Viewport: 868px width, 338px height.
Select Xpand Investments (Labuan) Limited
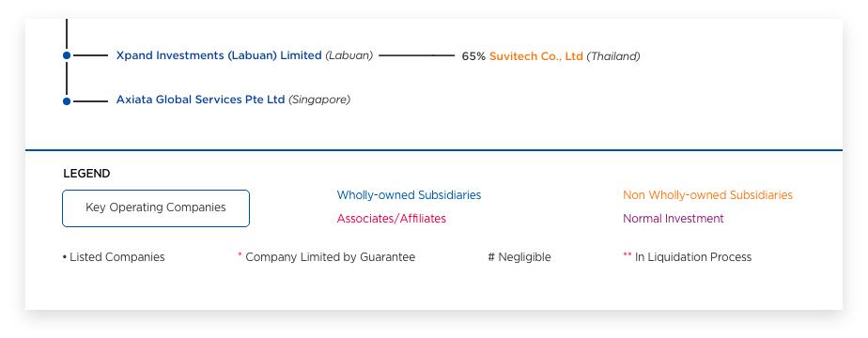[219, 55]
